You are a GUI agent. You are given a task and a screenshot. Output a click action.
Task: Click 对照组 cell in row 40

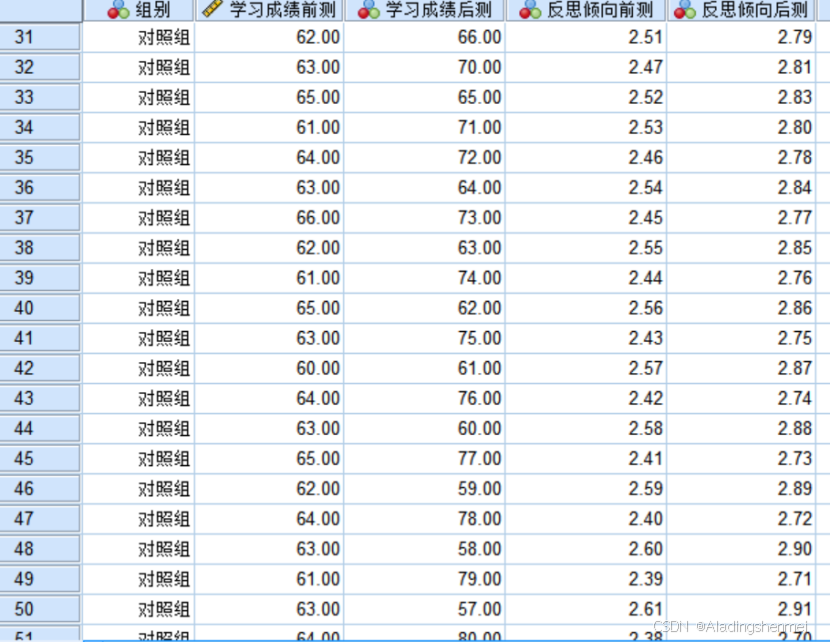coord(139,308)
